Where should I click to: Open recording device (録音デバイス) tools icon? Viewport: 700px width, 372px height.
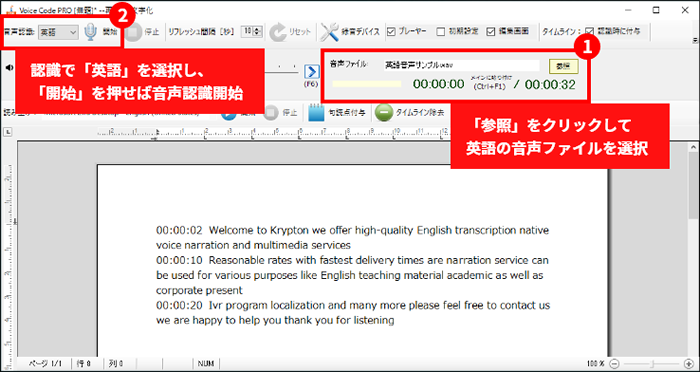coord(329,32)
